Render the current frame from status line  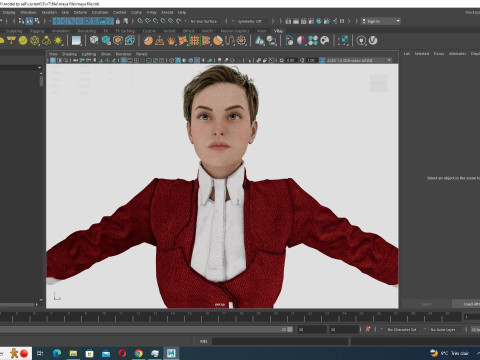click(x=296, y=21)
